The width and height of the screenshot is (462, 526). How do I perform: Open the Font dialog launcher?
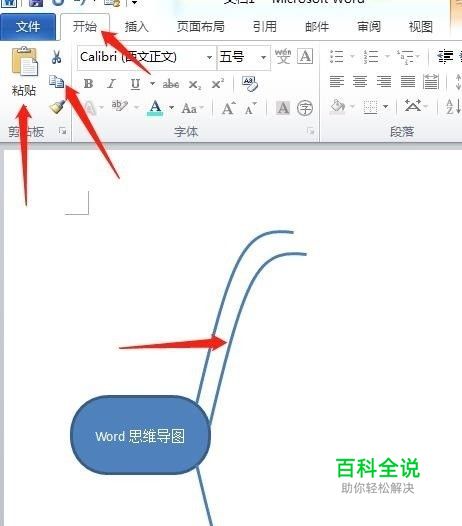click(x=311, y=131)
